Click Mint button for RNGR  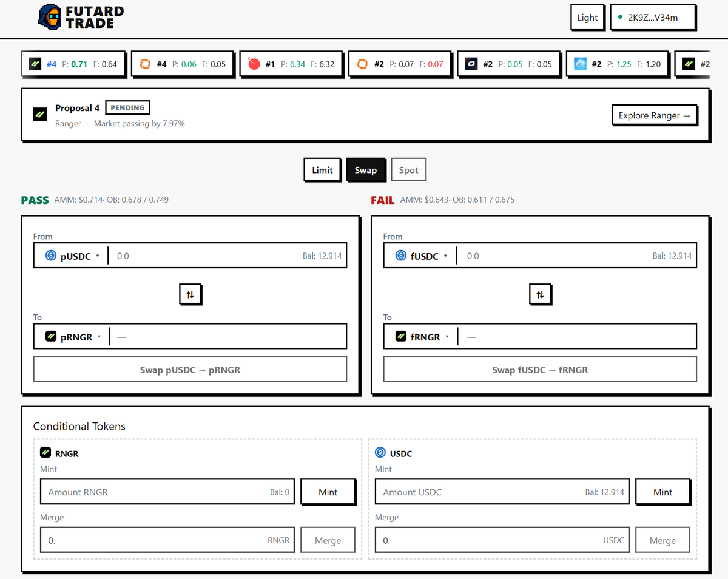(x=328, y=492)
